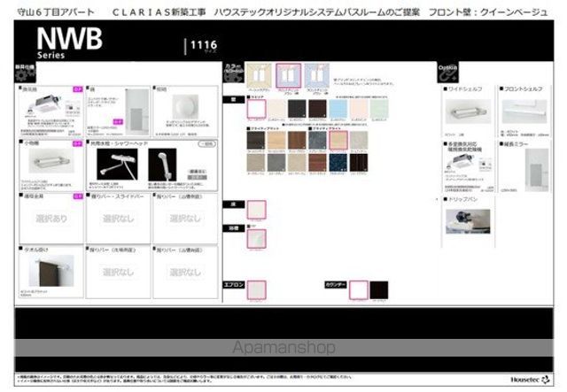Select the pink-outlined middle color scheme thumbnail
This screenshot has height=392, width=567.
tap(288, 75)
